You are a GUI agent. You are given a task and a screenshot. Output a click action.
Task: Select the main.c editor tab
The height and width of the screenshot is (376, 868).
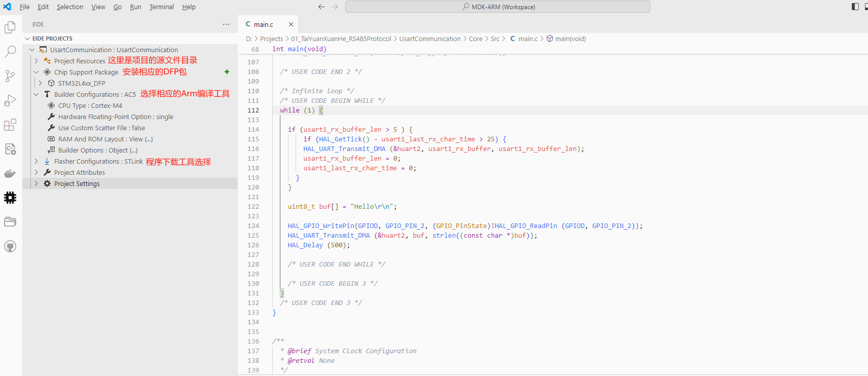pyautogui.click(x=268, y=24)
